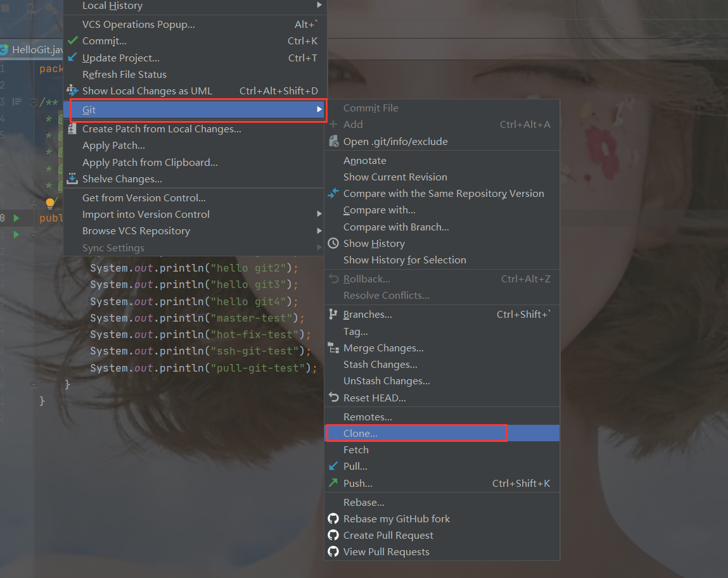Click the clock icon beside Show History

click(333, 243)
